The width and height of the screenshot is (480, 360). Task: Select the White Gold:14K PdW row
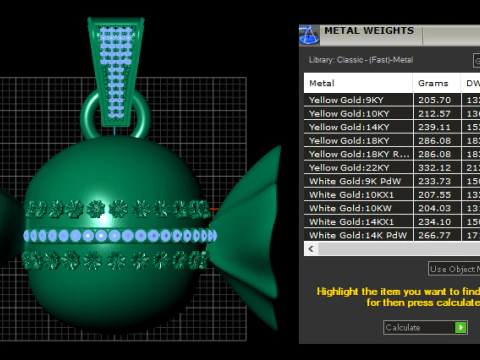pyautogui.click(x=392, y=235)
